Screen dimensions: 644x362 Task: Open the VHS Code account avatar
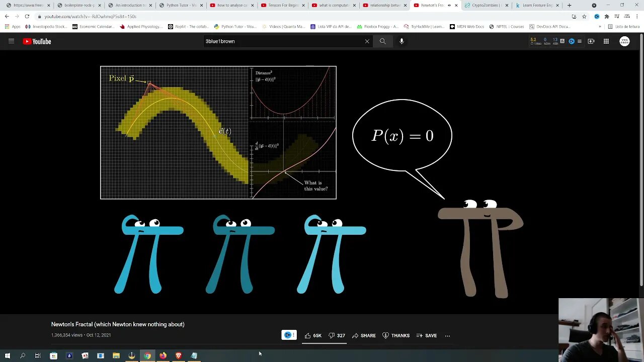coord(624,41)
